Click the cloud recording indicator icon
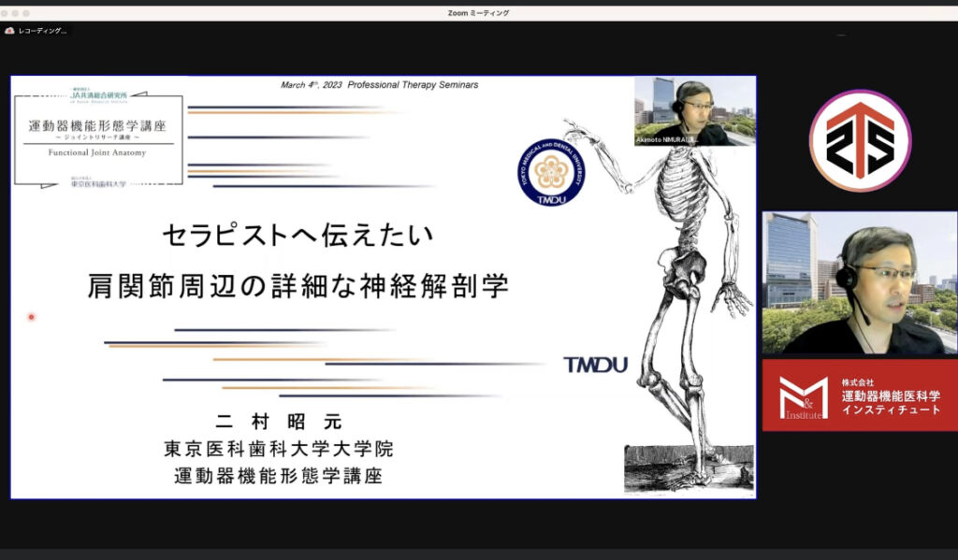 point(9,31)
